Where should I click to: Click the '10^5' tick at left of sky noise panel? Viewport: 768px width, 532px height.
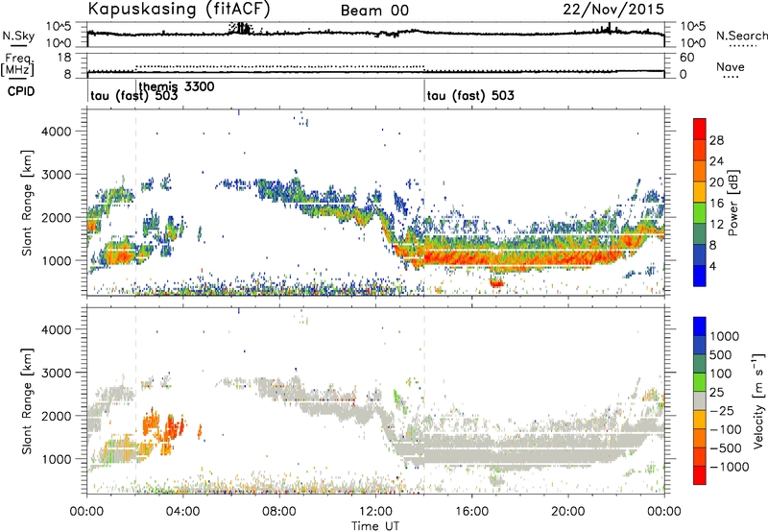click(x=59, y=26)
